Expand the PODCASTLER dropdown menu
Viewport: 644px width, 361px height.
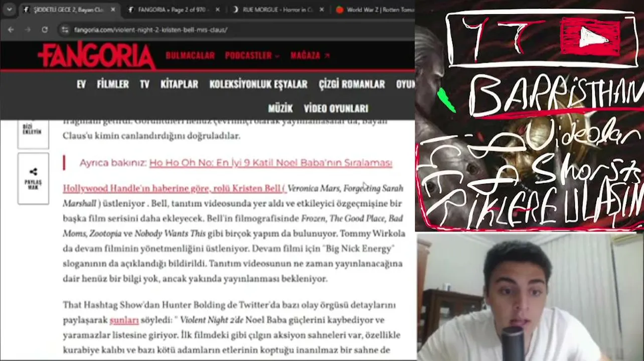tap(252, 56)
